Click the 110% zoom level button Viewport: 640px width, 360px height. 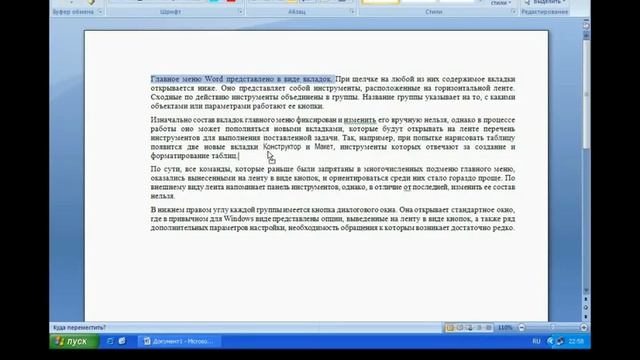pyautogui.click(x=505, y=327)
